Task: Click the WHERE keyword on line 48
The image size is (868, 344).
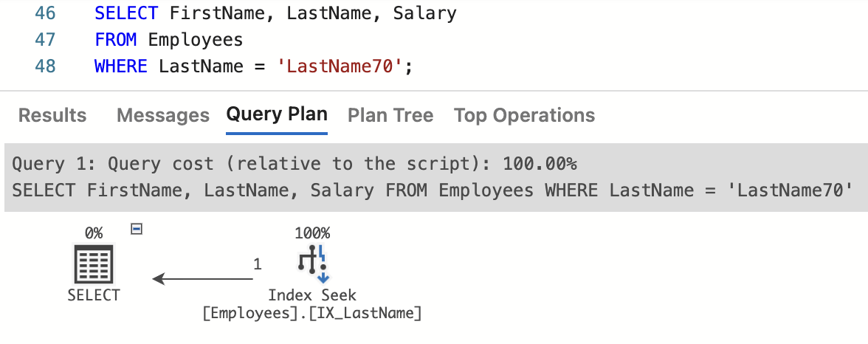Action: coord(121,66)
